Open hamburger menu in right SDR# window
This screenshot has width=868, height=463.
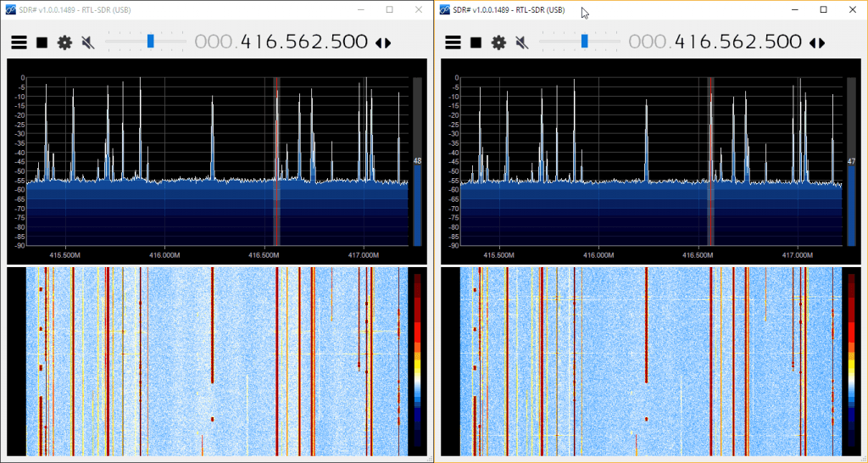point(453,42)
